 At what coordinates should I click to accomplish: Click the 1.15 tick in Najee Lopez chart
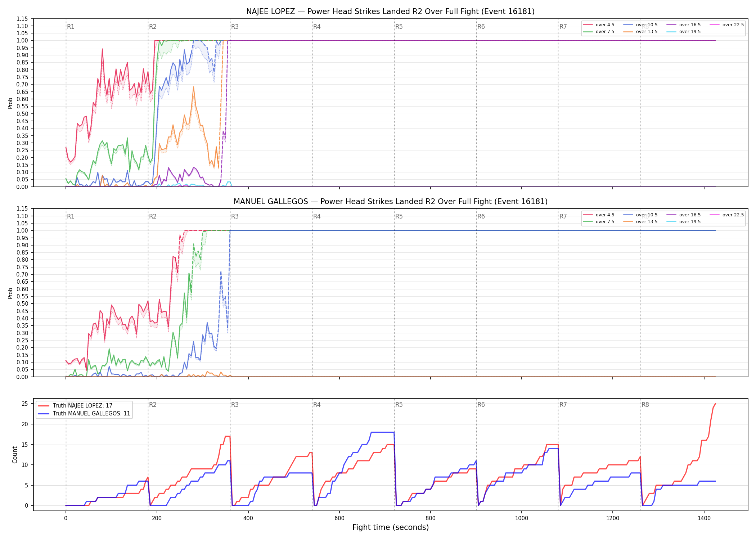click(22, 19)
